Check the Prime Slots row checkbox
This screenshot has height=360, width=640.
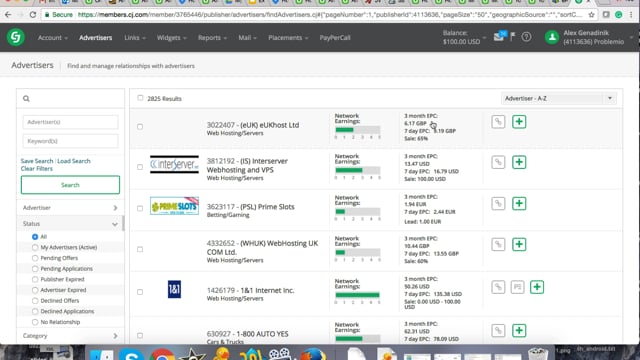point(140,208)
